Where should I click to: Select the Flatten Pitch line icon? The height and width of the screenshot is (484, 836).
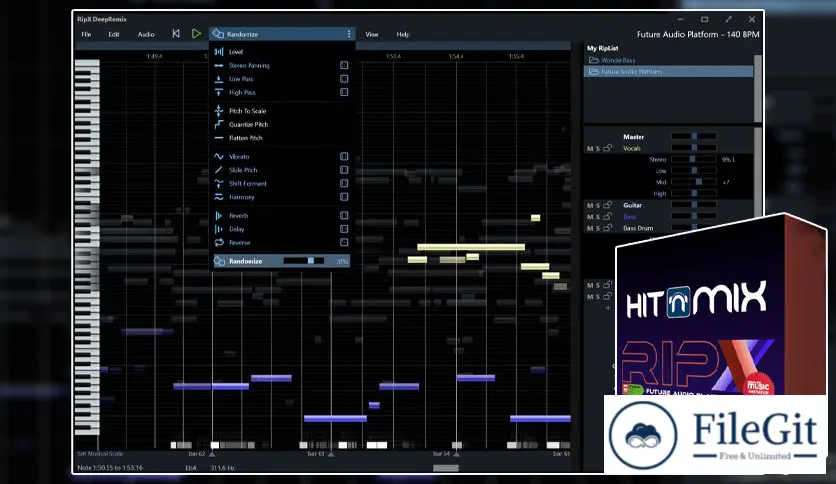pyautogui.click(x=219, y=138)
